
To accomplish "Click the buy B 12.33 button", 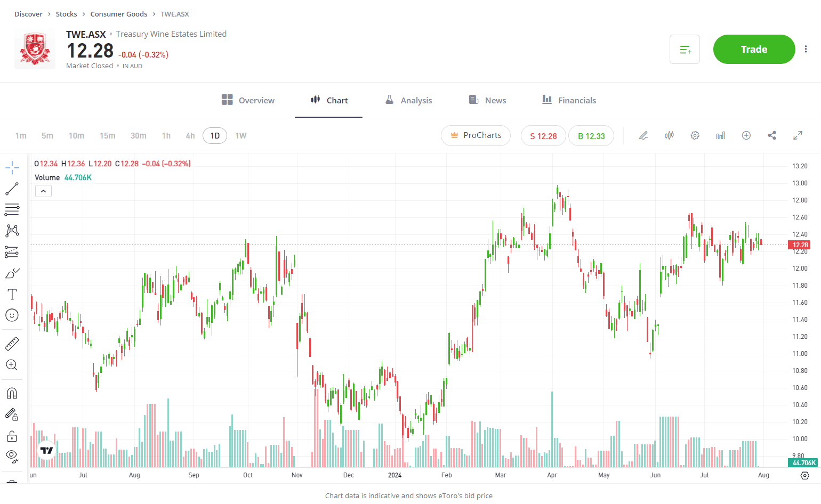I will click(x=591, y=136).
